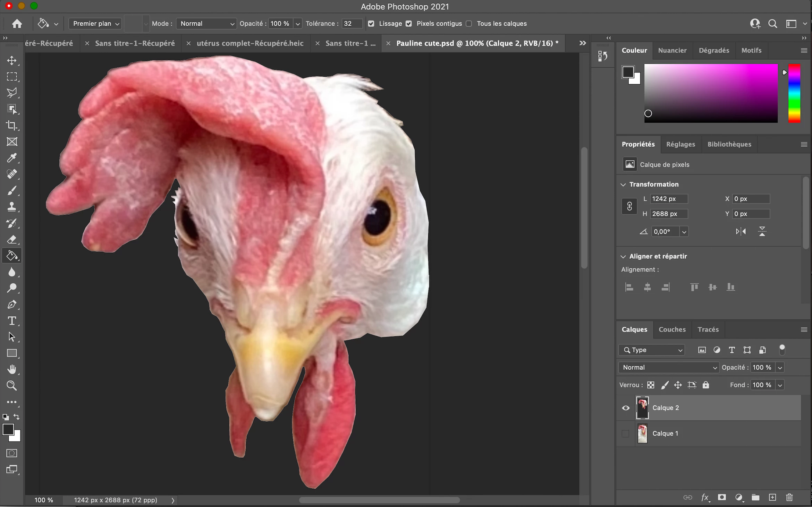Image resolution: width=812 pixels, height=507 pixels.
Task: Switch to the Couches tab
Action: click(x=672, y=329)
